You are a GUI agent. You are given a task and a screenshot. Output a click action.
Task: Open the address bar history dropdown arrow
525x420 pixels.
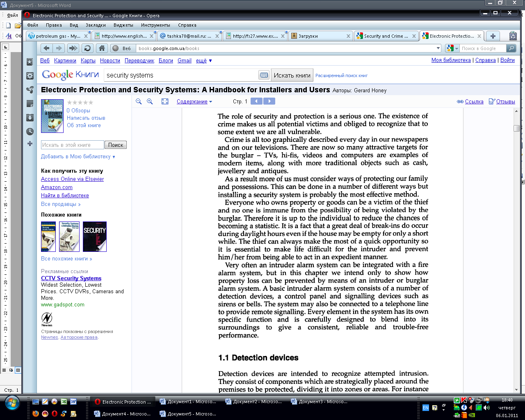(x=438, y=48)
